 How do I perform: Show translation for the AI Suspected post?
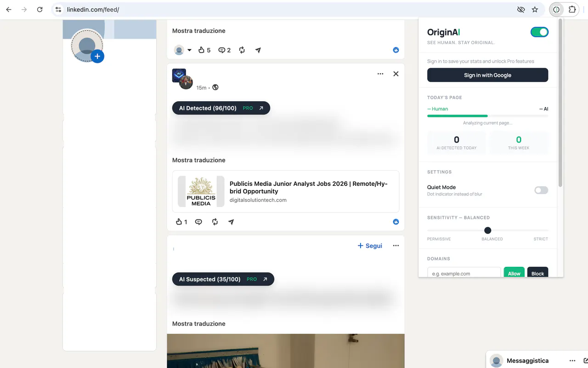(x=199, y=324)
